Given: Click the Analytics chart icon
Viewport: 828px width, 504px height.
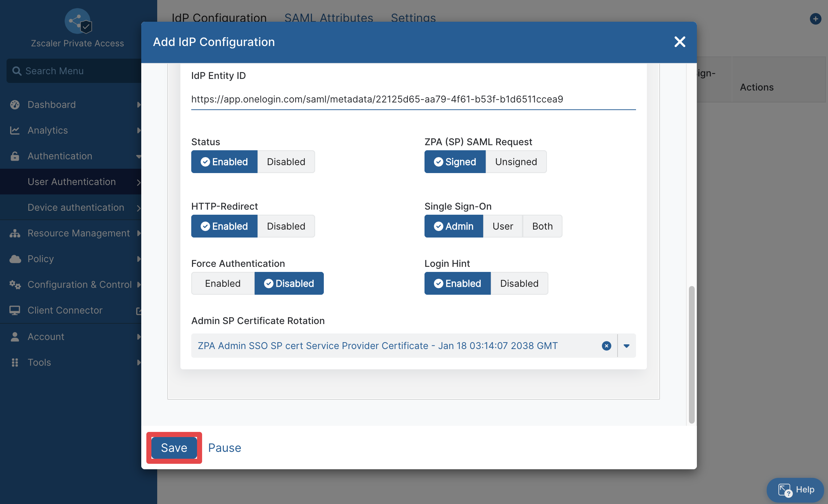Looking at the screenshot, I should coord(15,130).
